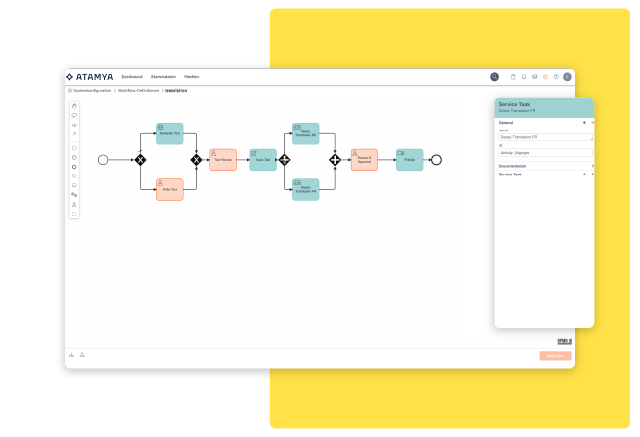This screenshot has width=640, height=437.
Task: Select the Write Text user task
Action: 170,189
